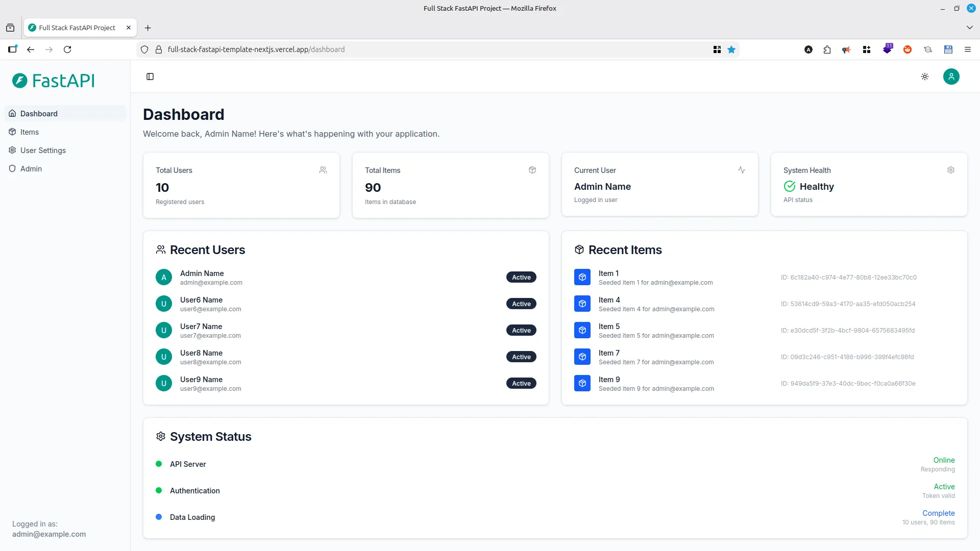Click the Recent Users group icon
The width and height of the screenshot is (980, 551).
[x=161, y=249]
